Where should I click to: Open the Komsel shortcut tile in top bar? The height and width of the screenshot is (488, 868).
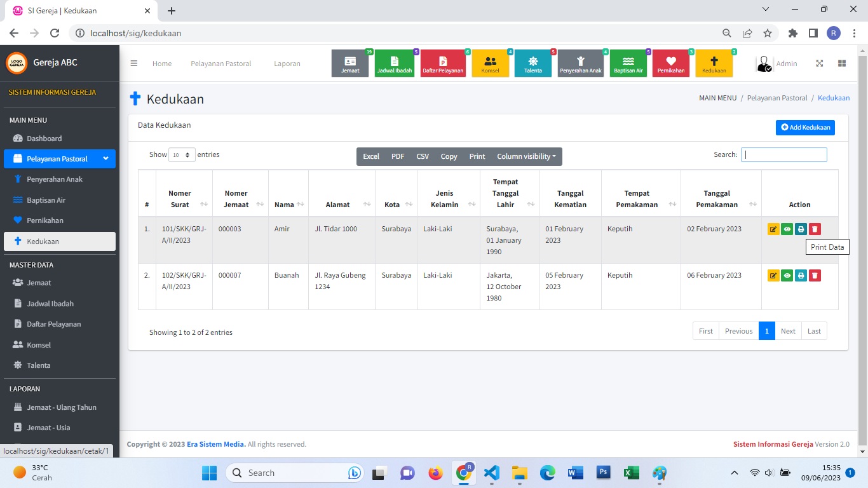490,64
